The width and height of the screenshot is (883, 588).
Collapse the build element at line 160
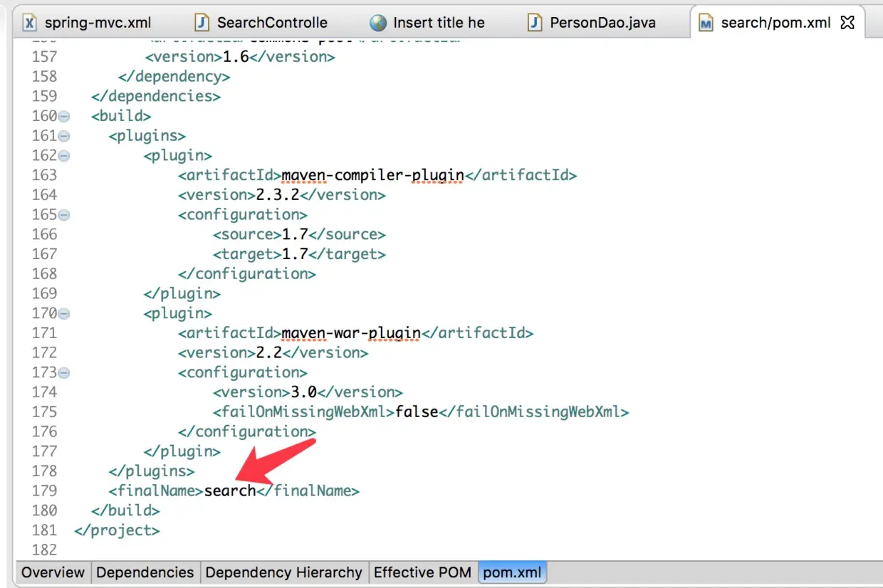64,116
